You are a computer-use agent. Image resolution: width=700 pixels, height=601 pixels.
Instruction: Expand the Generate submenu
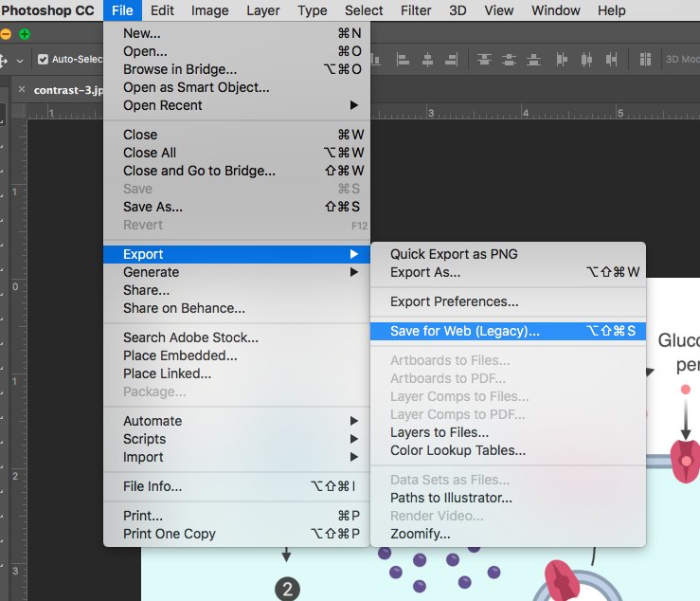point(237,272)
